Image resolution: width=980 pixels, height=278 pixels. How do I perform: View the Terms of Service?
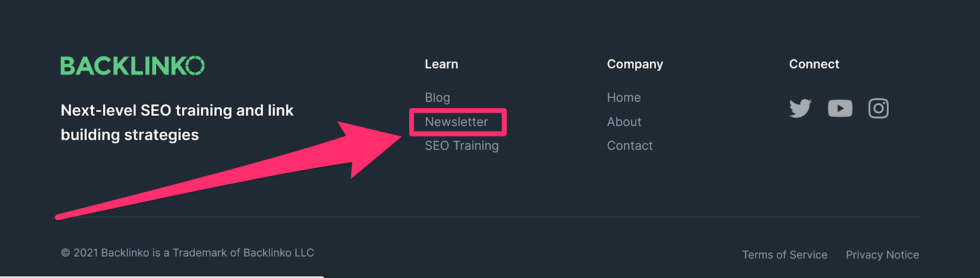785,255
